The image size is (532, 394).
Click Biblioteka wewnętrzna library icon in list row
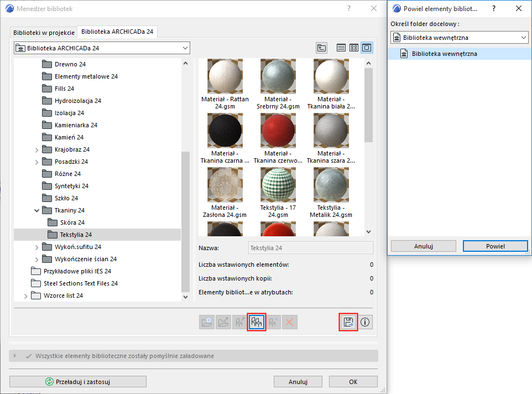(x=404, y=54)
